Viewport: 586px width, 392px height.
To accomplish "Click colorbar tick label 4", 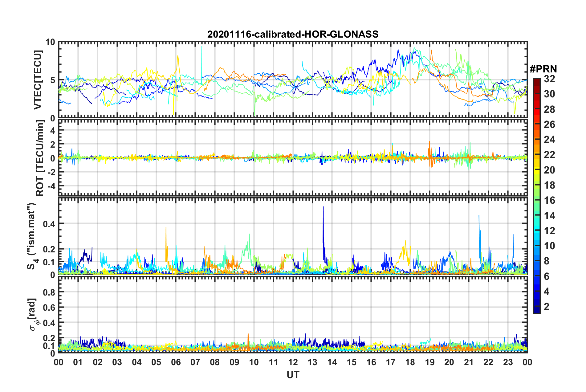I will [547, 291].
